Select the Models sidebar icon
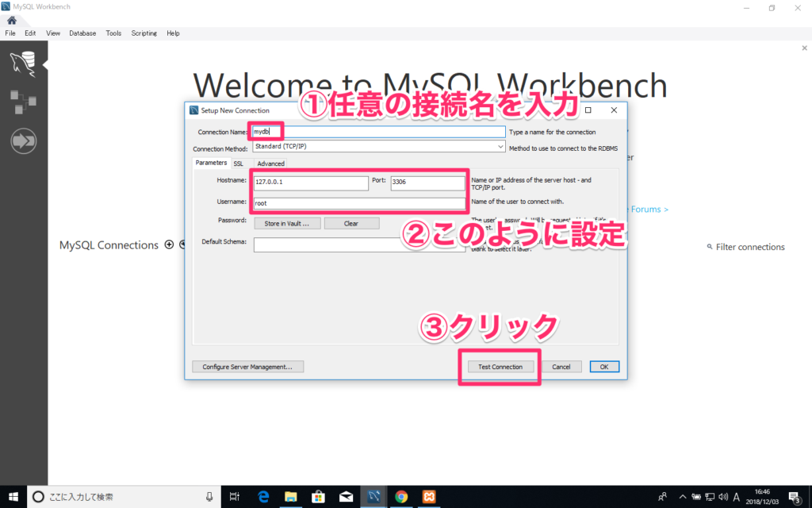 tap(23, 102)
